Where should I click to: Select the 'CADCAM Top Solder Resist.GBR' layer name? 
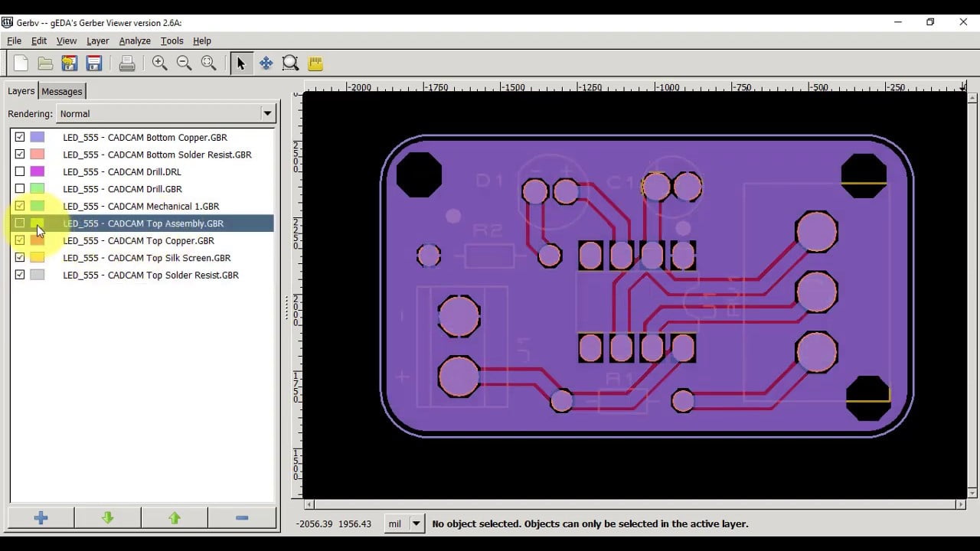151,275
